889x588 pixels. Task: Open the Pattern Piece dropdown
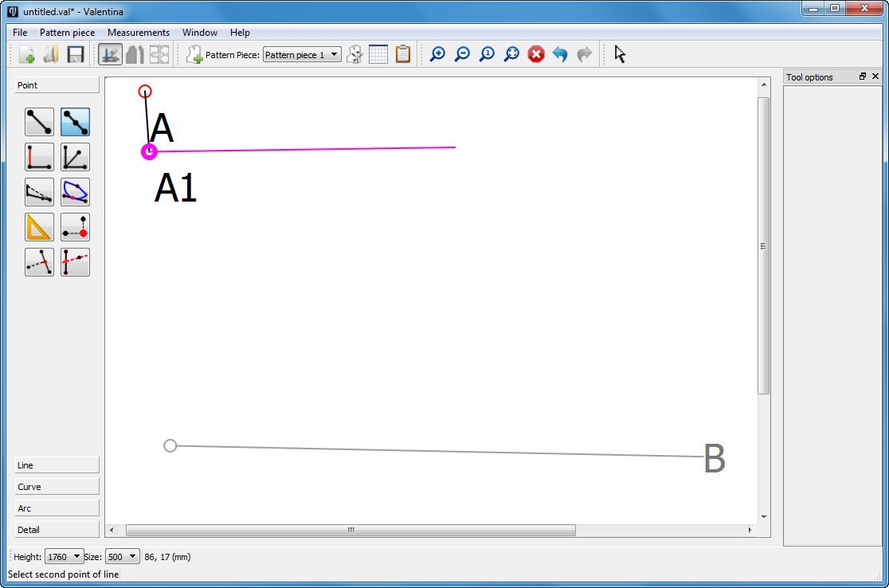302,55
